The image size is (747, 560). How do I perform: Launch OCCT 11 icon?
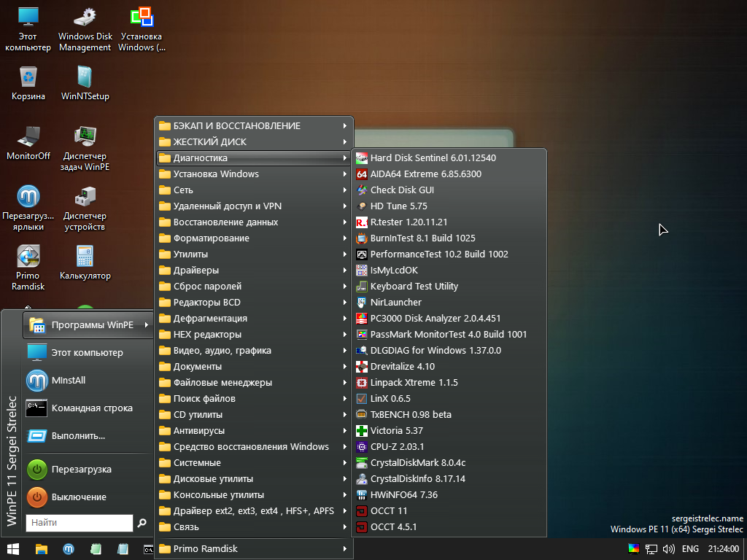(362, 511)
